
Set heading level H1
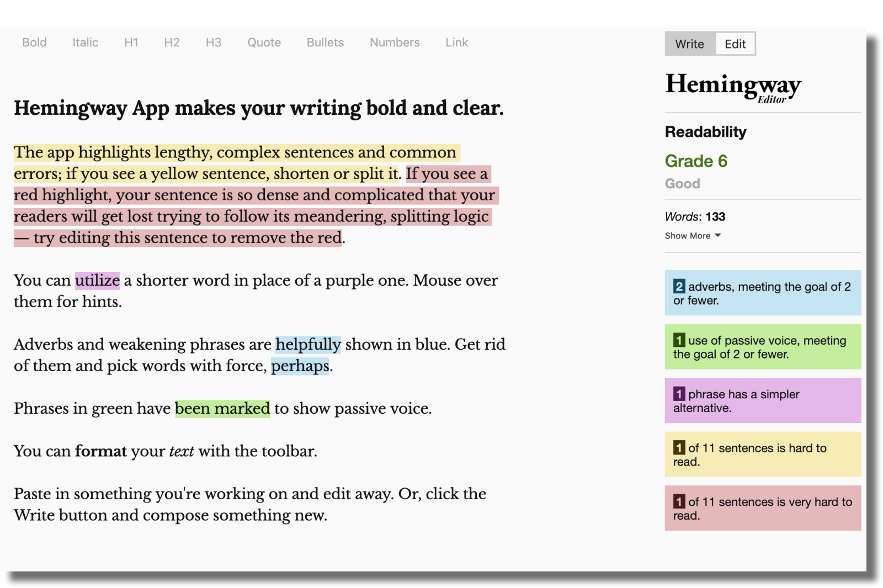coord(131,42)
